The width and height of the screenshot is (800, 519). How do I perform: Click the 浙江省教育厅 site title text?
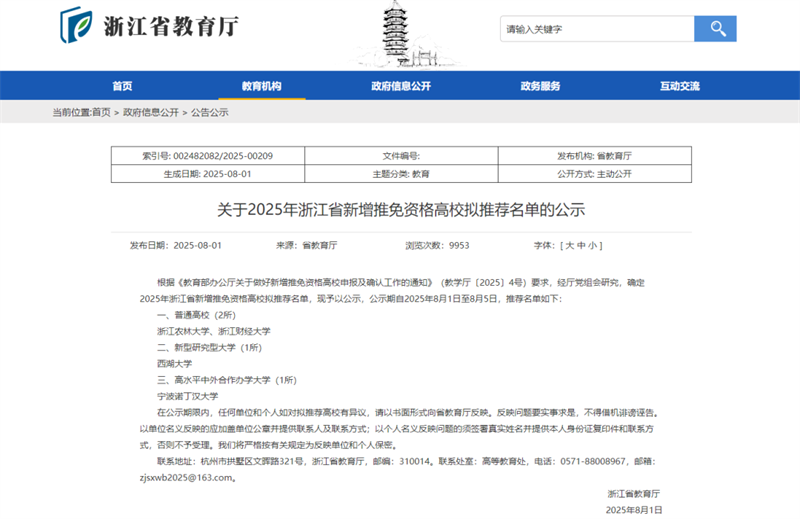pyautogui.click(x=171, y=26)
